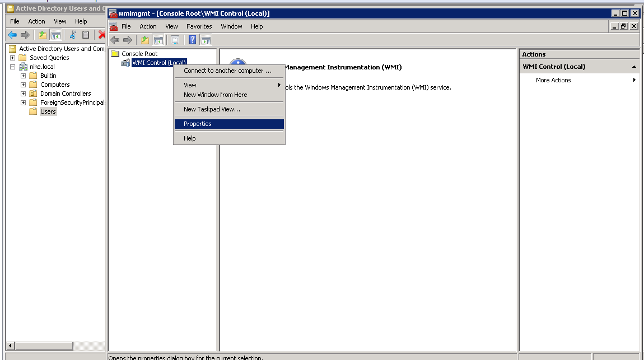Viewport: 644px width, 360px height.
Task: Open wmimgmt View menu in menu bar
Action: pyautogui.click(x=172, y=26)
